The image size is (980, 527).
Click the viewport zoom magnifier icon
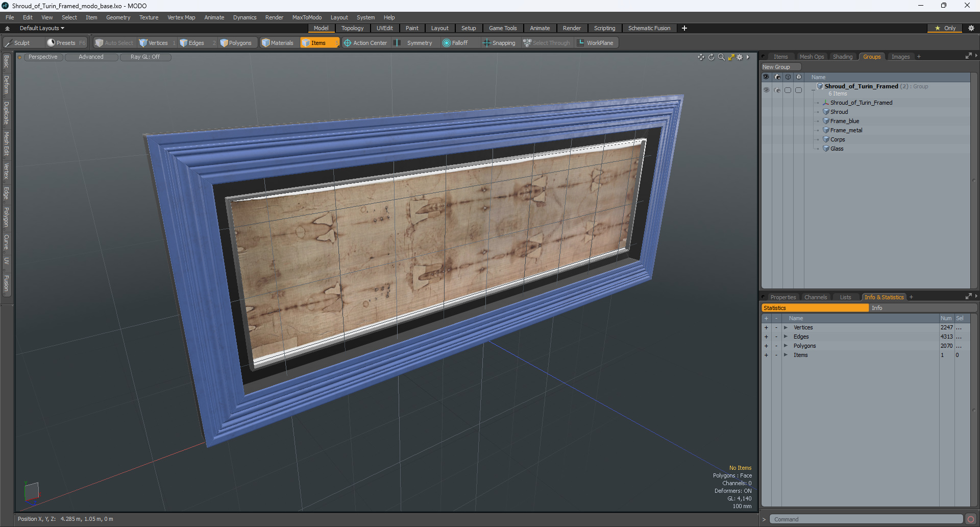[x=721, y=57]
